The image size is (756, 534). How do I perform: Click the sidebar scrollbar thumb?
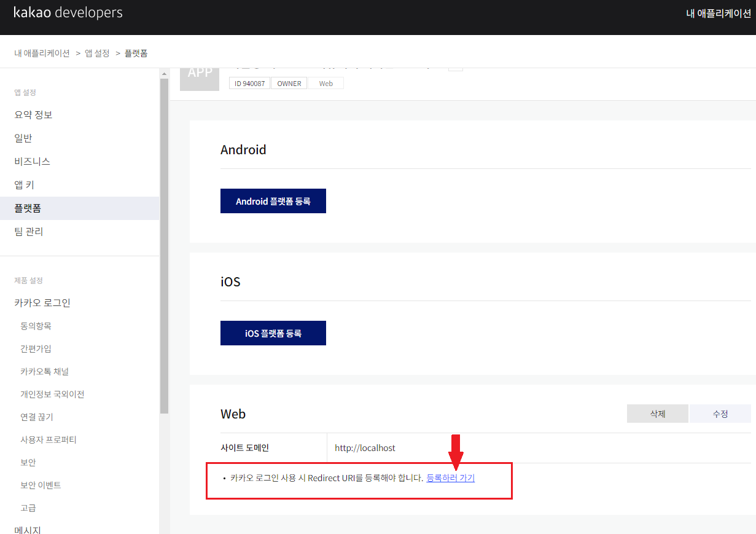[164, 246]
